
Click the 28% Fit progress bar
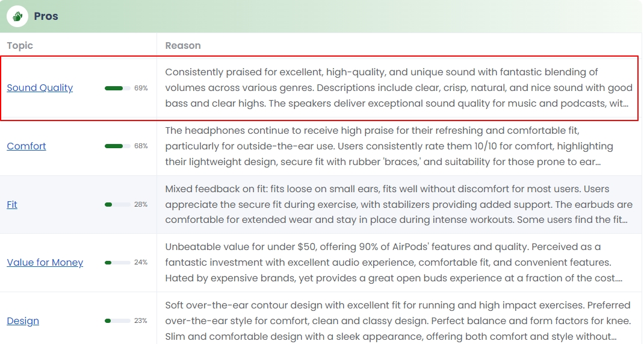(x=117, y=204)
